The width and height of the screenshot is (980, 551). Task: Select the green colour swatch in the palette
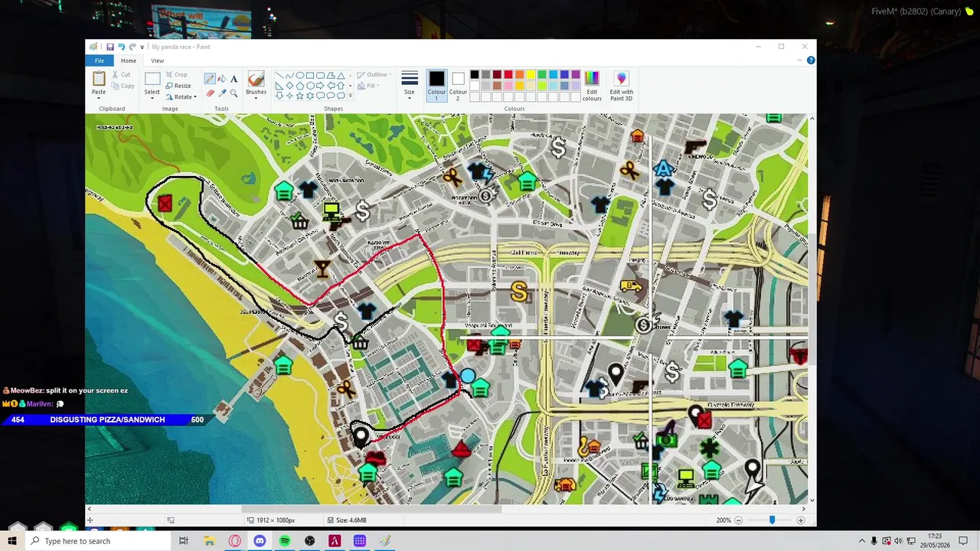(x=542, y=75)
